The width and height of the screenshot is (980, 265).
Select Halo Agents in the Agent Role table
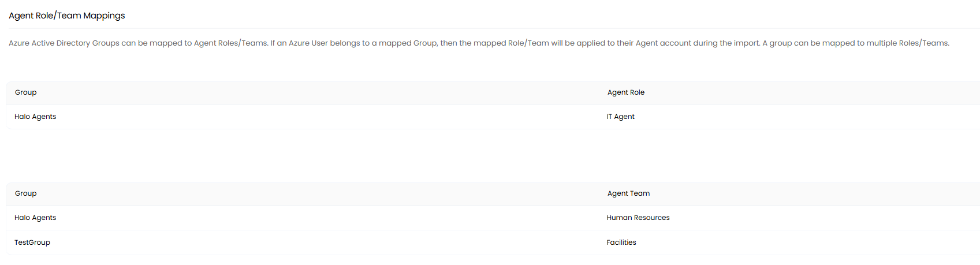pos(35,117)
